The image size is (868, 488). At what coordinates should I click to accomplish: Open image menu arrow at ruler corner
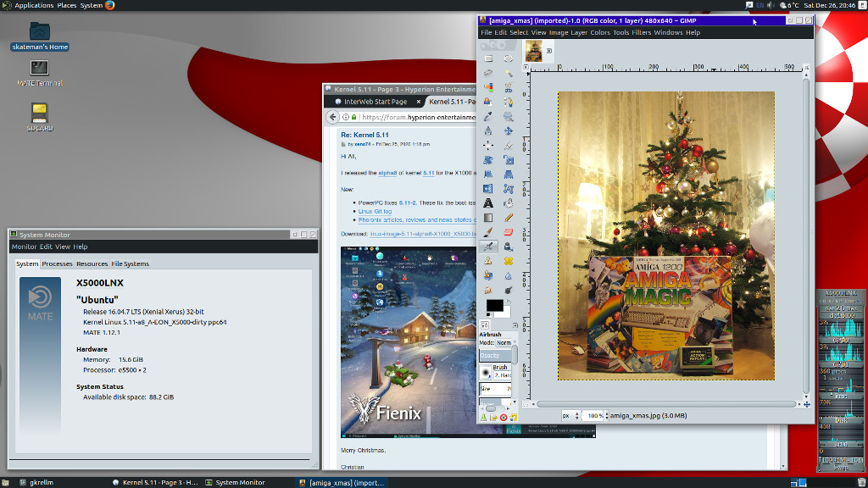click(x=526, y=67)
